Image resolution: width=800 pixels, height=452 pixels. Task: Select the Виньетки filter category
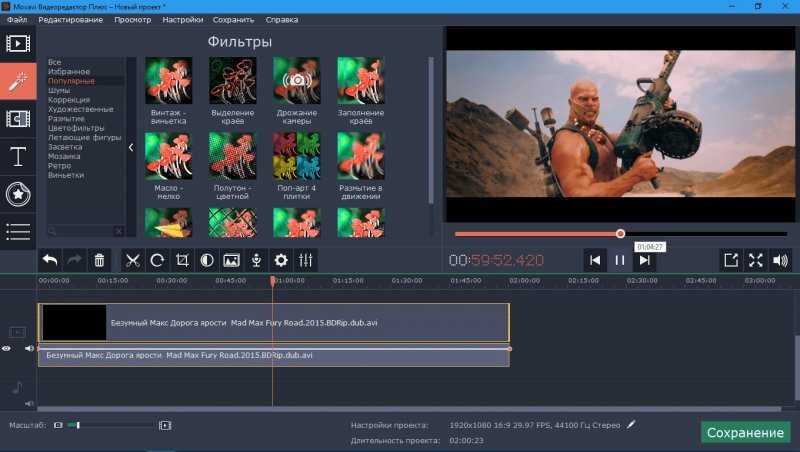(66, 175)
